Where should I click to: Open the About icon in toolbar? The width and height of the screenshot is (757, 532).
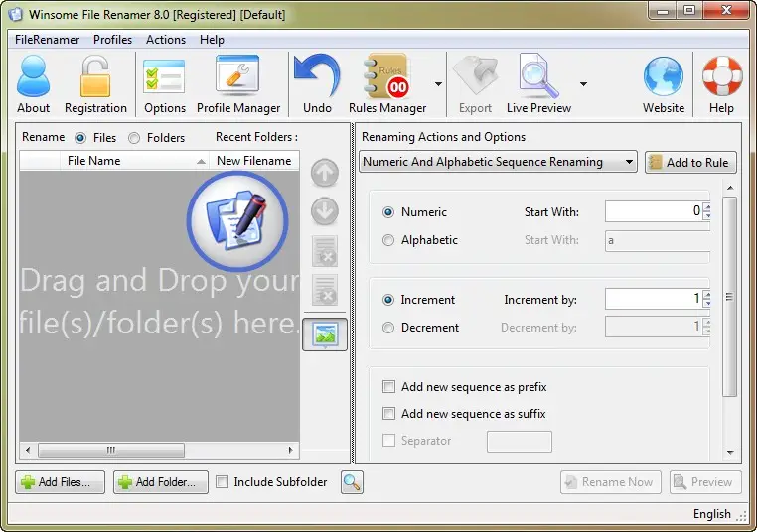[34, 75]
